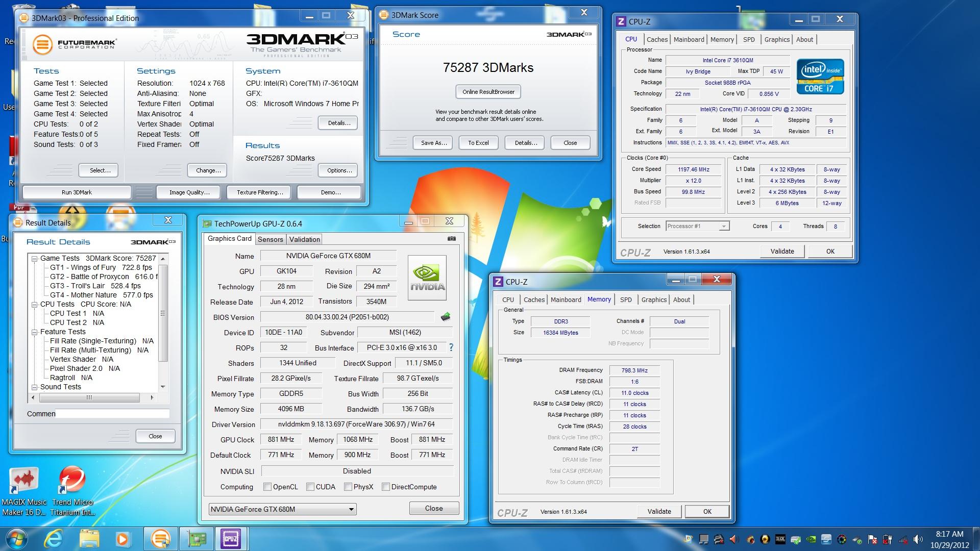Viewport: 980px width, 551px height.
Task: Toggle the OpenCL checkbox in GPU-Z
Action: (267, 487)
